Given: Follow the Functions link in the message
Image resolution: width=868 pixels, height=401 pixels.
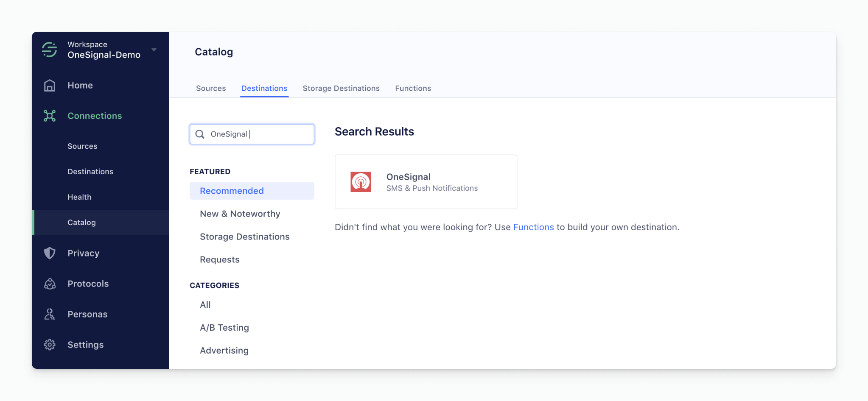Looking at the screenshot, I should pos(534,227).
